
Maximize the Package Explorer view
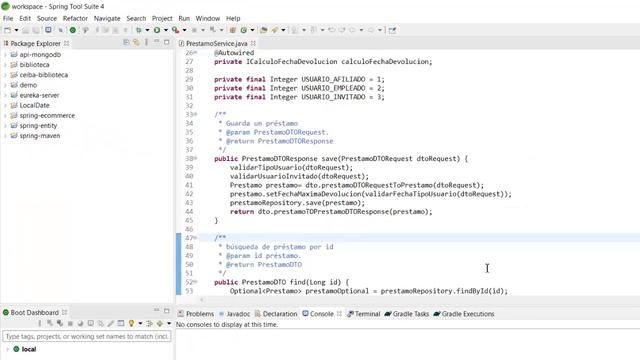coord(167,42)
